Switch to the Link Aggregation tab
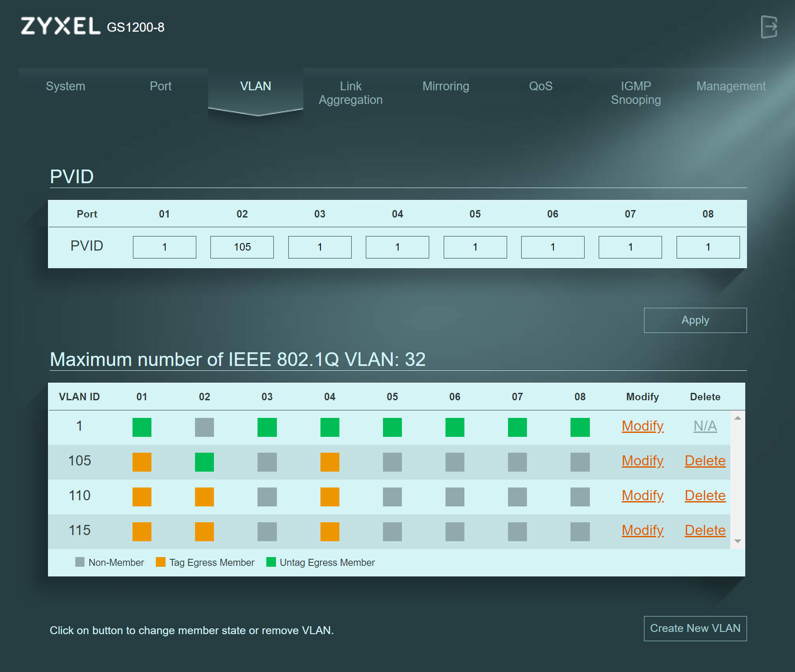The height and width of the screenshot is (672, 795). pos(350,93)
